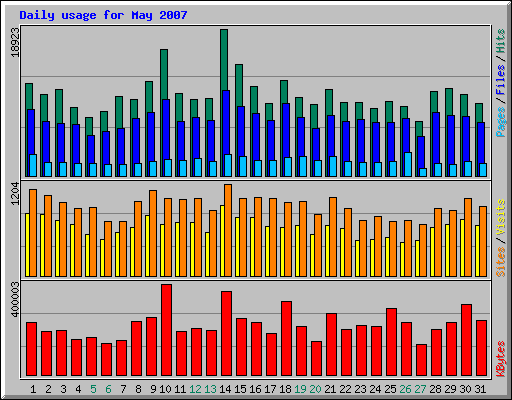Select green weekend day label 5
512x400 pixels.
coord(93,389)
